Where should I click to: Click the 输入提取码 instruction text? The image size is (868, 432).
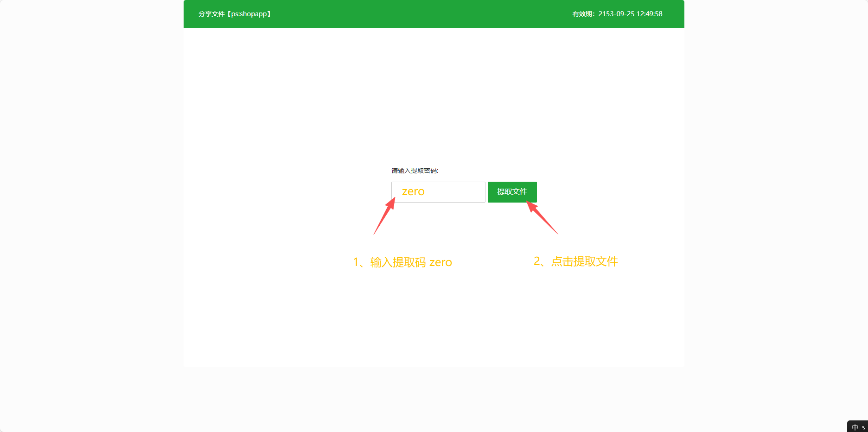pyautogui.click(x=398, y=262)
